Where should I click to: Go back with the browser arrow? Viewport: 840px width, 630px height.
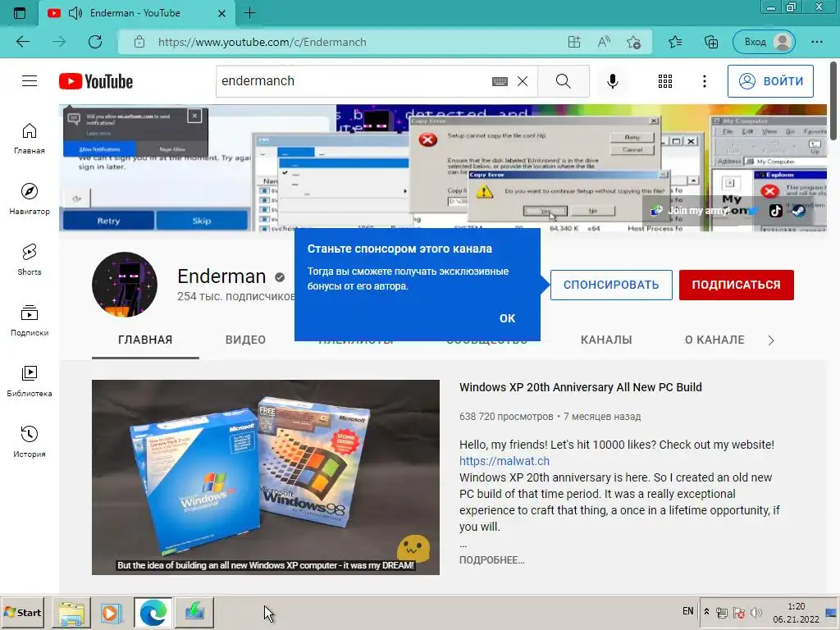(23, 42)
